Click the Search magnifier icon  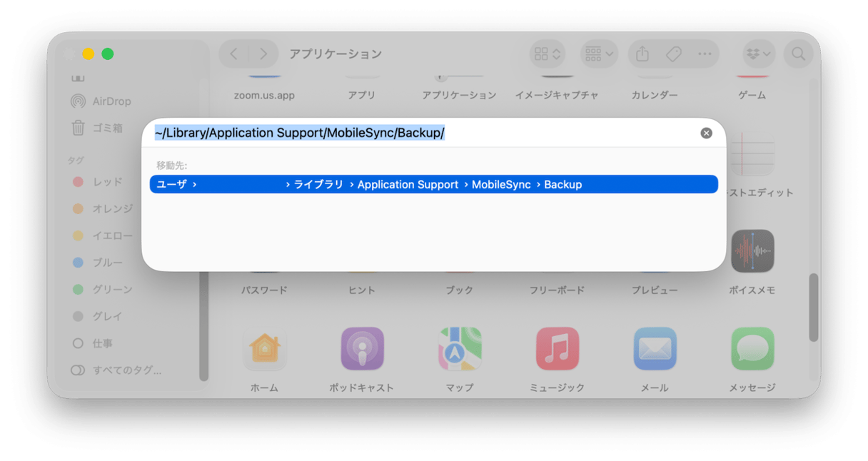[798, 54]
